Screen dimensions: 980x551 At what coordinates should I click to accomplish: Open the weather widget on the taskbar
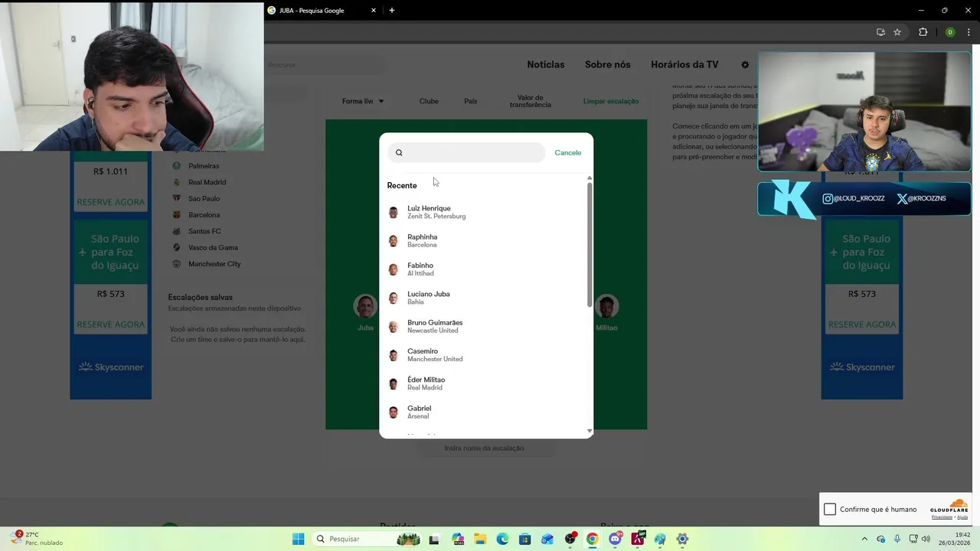(38, 539)
